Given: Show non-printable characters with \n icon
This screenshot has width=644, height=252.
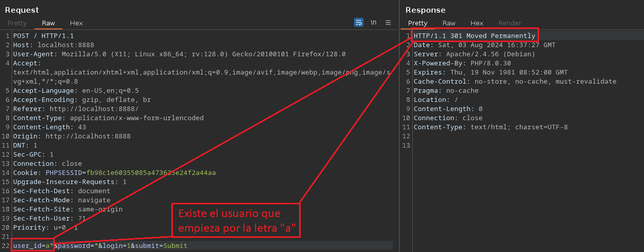Looking at the screenshot, I should [x=374, y=22].
